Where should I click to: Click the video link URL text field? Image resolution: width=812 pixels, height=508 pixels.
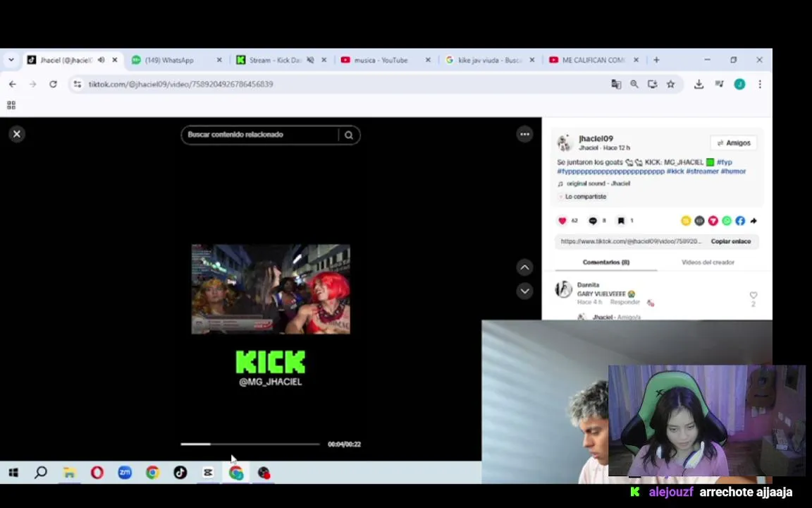coord(631,241)
